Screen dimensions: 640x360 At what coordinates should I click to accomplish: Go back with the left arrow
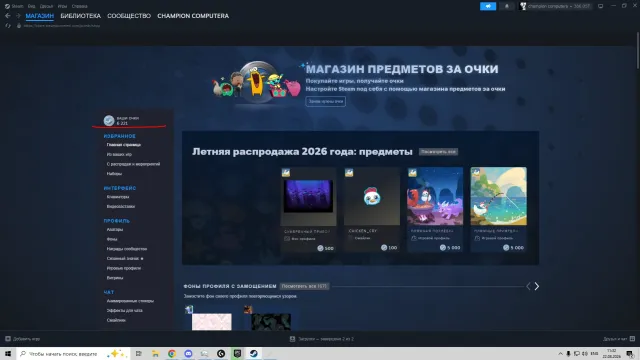coord(8,16)
